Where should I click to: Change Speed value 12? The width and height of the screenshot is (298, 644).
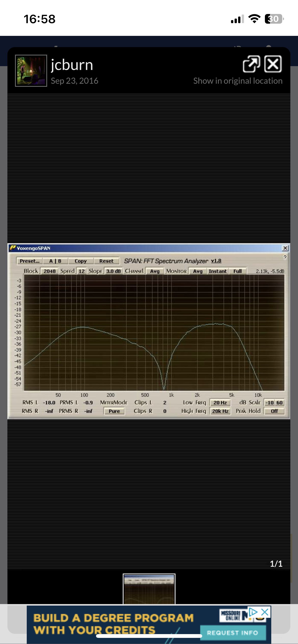point(82,271)
